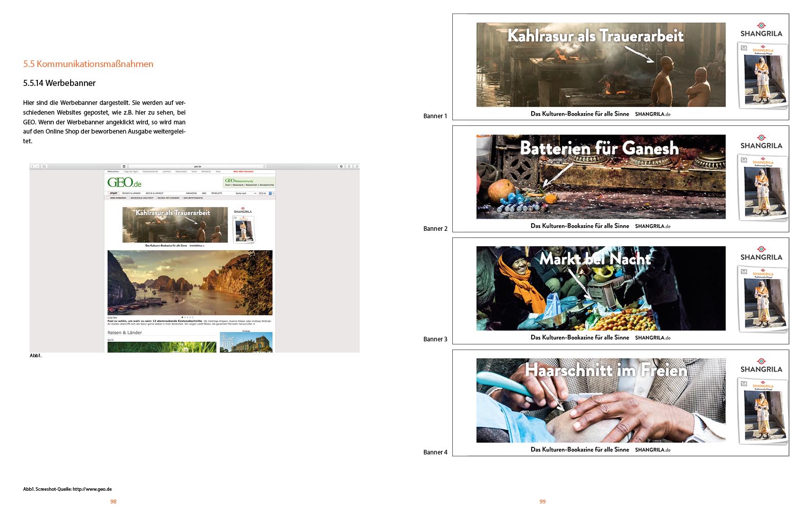Click the Kahlrasur als Trauerarbeit banner on GEO page

(175, 225)
